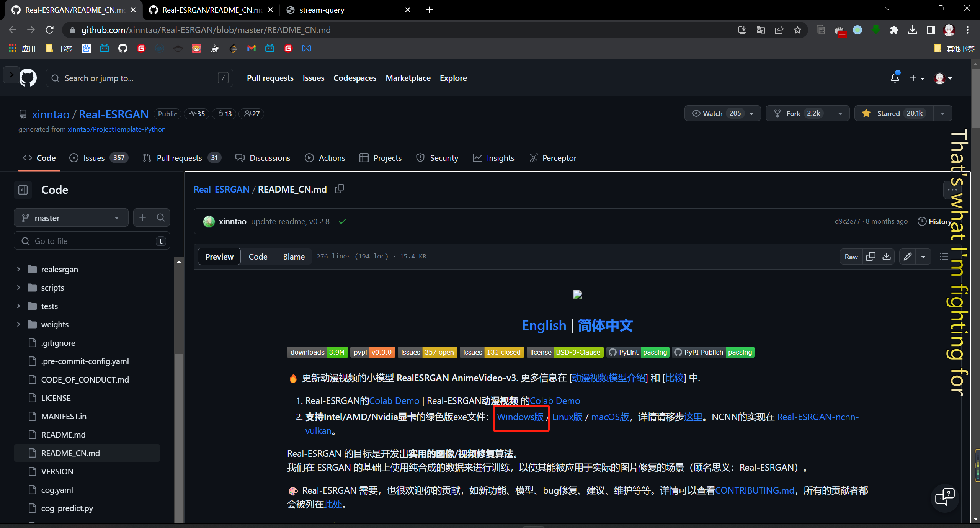Open the repository Issues tab
The width and height of the screenshot is (980, 528).
[99, 158]
